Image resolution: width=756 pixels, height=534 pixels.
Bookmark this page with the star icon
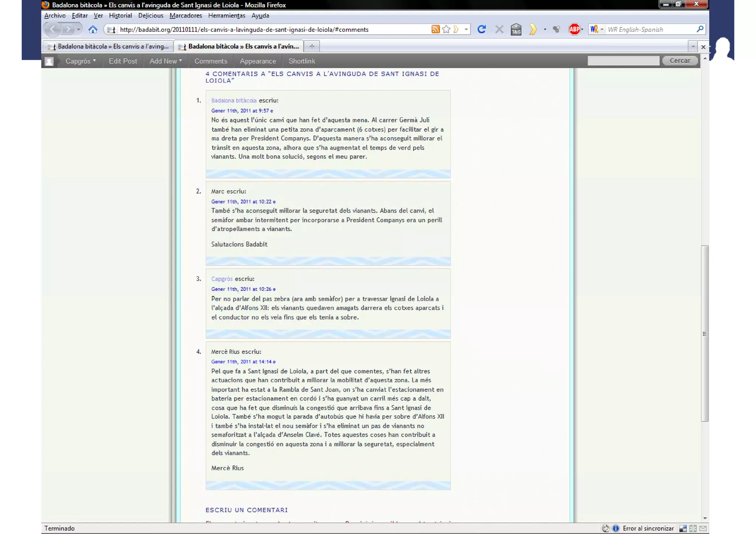click(446, 30)
